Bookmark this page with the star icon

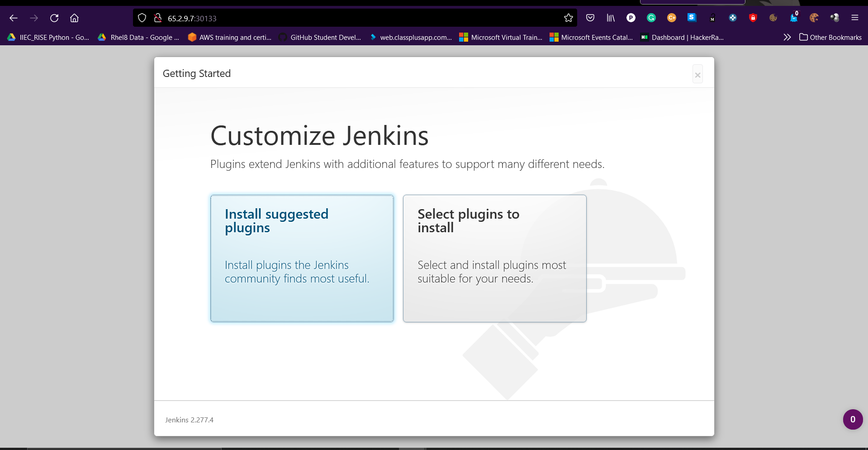(569, 18)
